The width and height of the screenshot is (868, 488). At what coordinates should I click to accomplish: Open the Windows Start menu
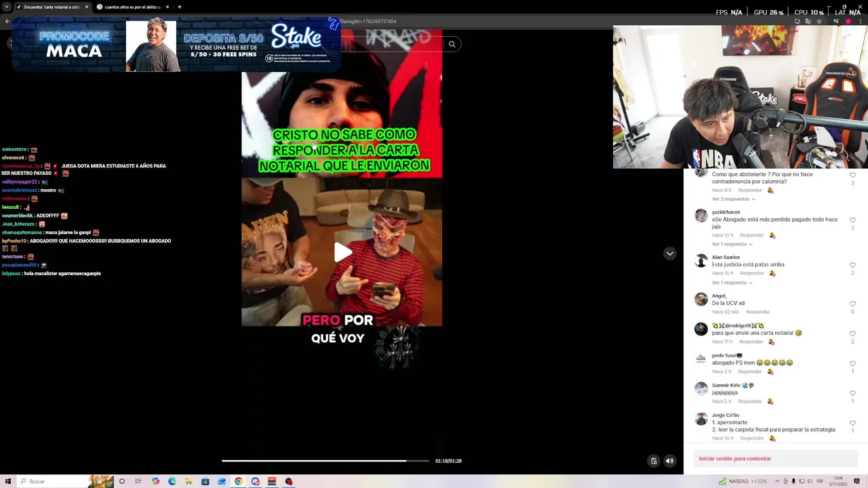click(x=7, y=481)
